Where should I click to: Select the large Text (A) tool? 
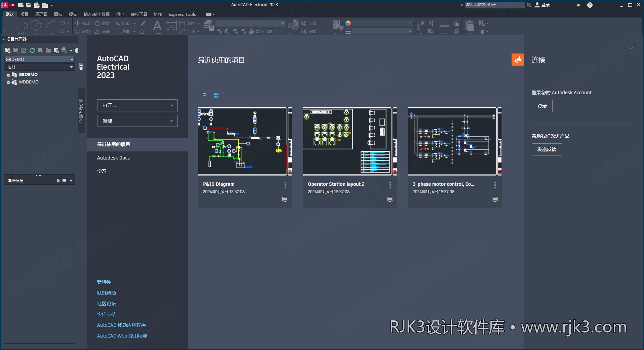coord(157,26)
